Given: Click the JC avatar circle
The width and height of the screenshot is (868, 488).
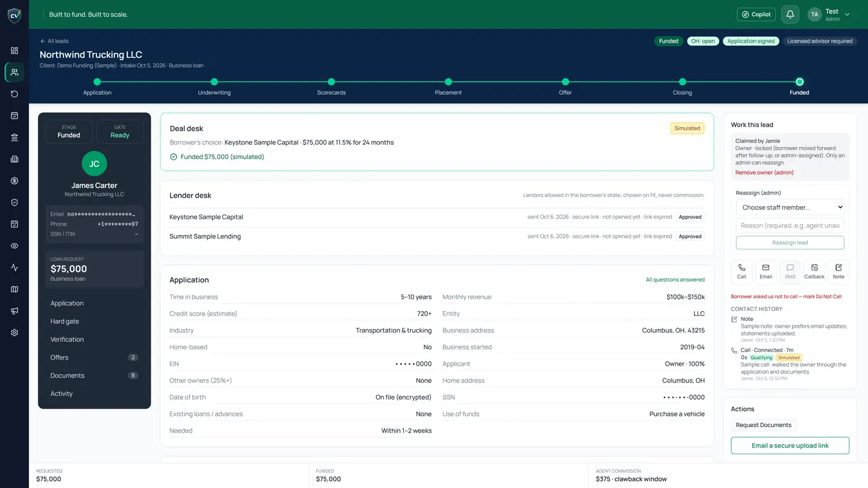Looking at the screenshot, I should click(94, 163).
